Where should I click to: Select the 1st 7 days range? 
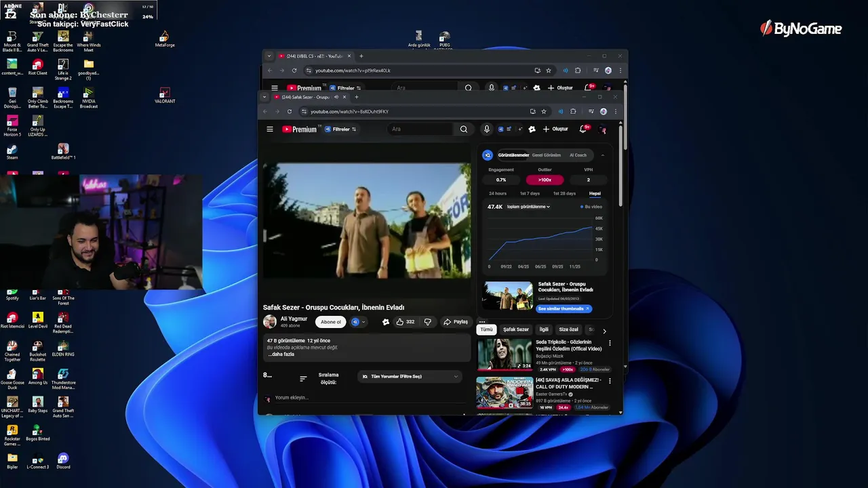pyautogui.click(x=530, y=193)
